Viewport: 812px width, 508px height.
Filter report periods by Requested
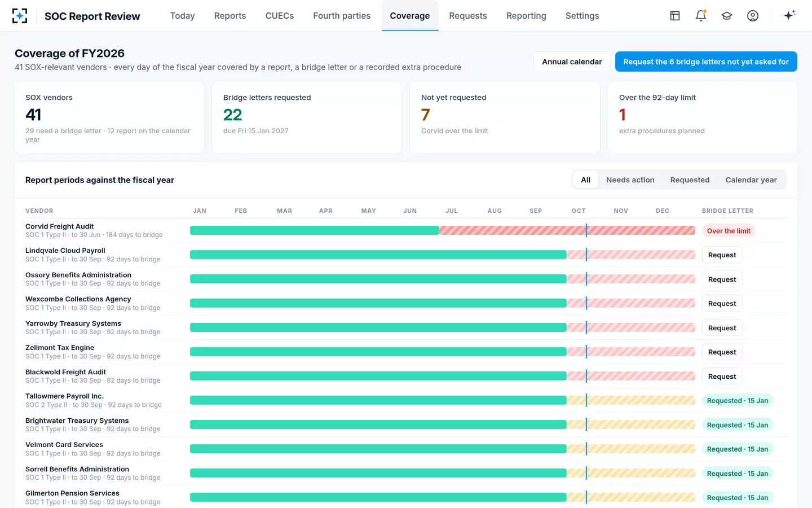690,180
